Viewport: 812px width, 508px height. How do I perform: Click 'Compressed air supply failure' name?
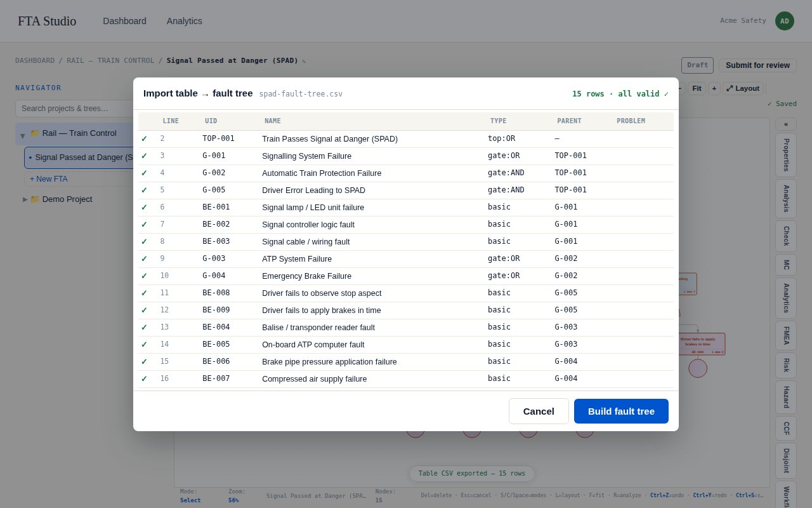coord(314,378)
